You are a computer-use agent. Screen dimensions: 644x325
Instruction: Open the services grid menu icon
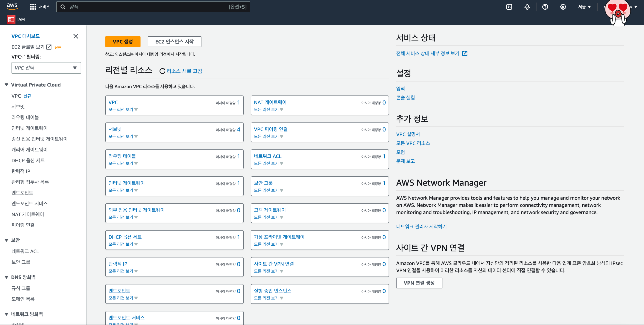pyautogui.click(x=33, y=7)
